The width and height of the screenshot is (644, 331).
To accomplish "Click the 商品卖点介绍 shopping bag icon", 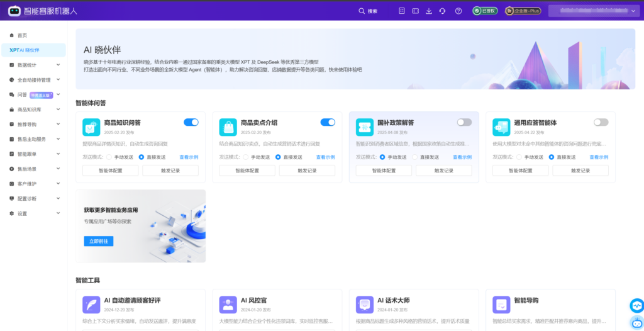I will (228, 127).
